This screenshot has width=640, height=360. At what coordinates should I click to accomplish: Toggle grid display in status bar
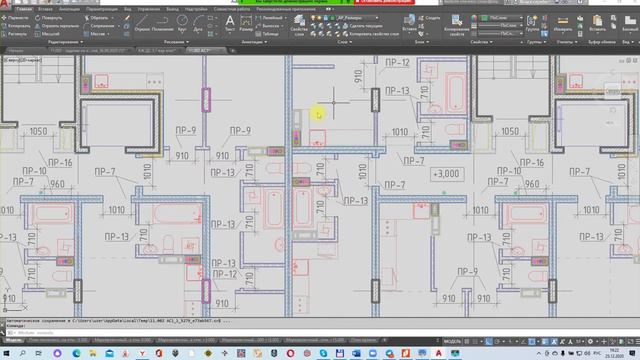coord(467,341)
